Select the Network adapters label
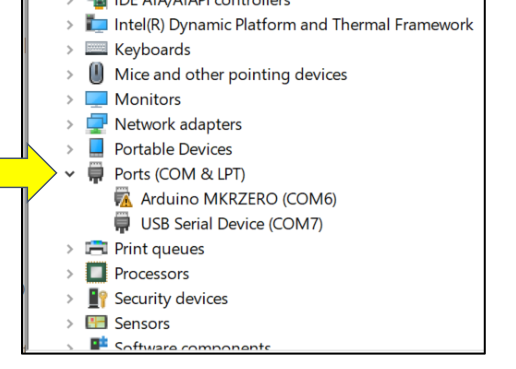 (178, 124)
